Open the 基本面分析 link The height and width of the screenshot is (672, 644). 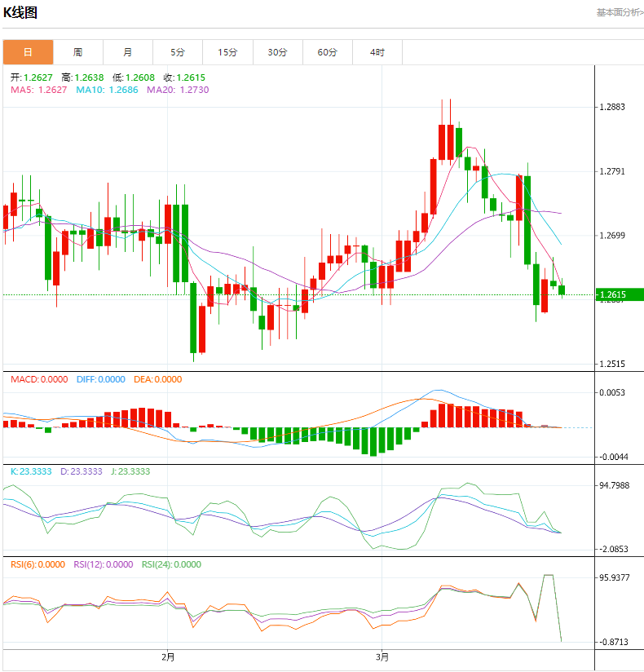[620, 12]
